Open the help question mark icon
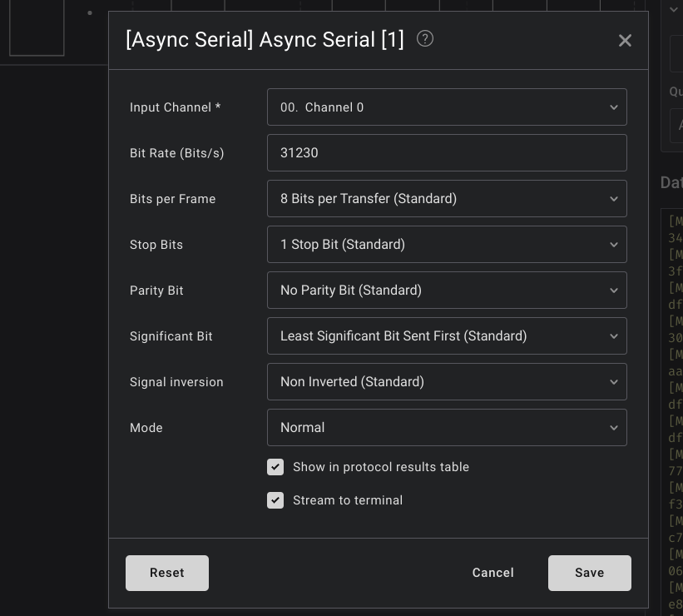 tap(425, 39)
